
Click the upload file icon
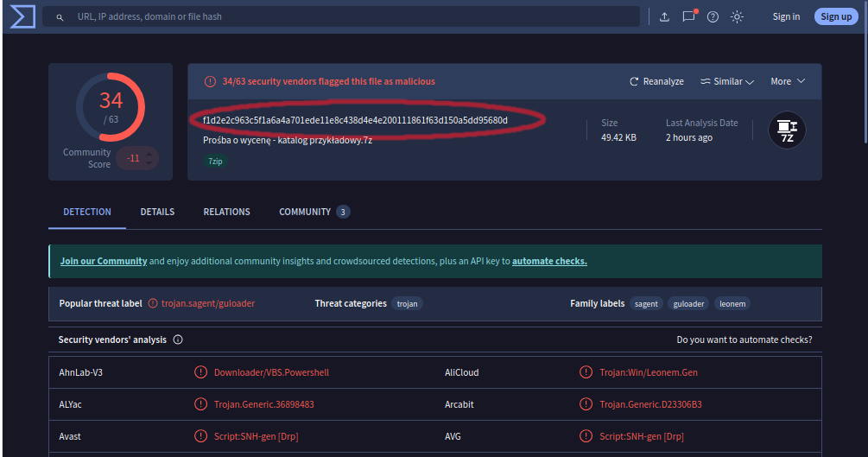664,16
